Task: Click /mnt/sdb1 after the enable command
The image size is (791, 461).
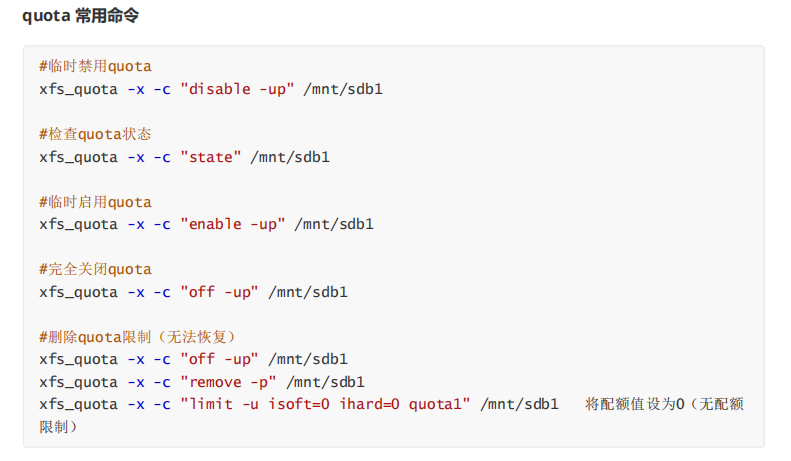Action: 334,224
